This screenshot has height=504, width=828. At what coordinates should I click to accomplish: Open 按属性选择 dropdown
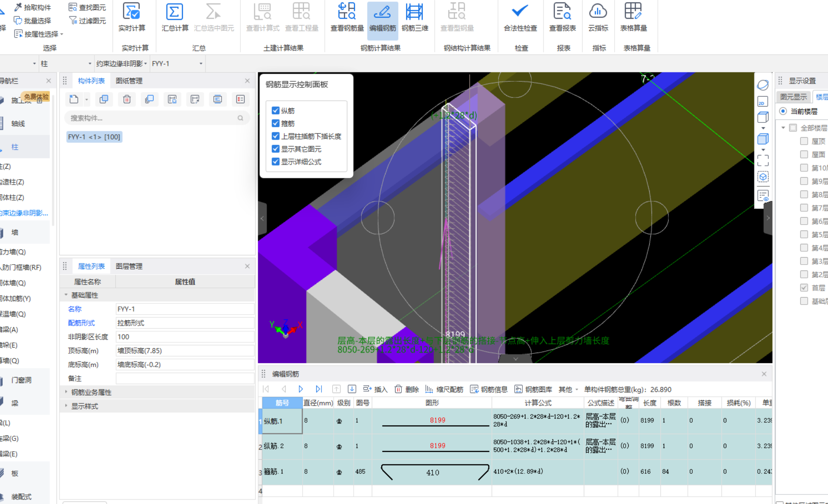39,34
